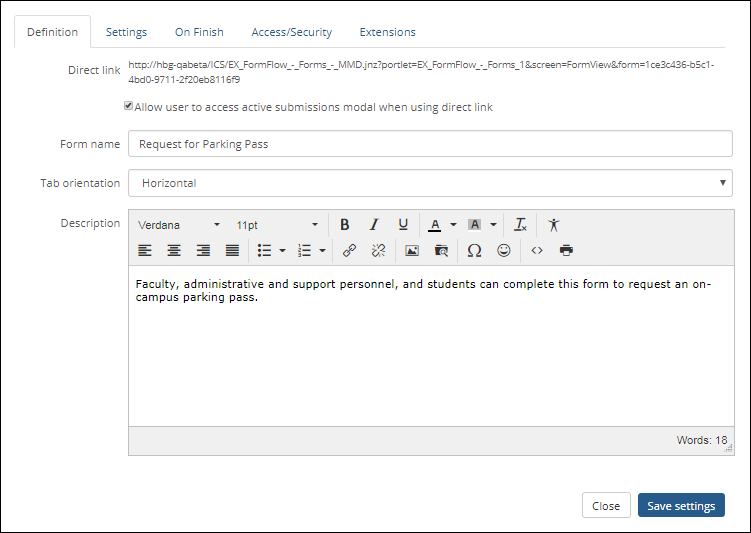Open the special character omega tool
Image resolution: width=751 pixels, height=533 pixels.
pos(474,250)
